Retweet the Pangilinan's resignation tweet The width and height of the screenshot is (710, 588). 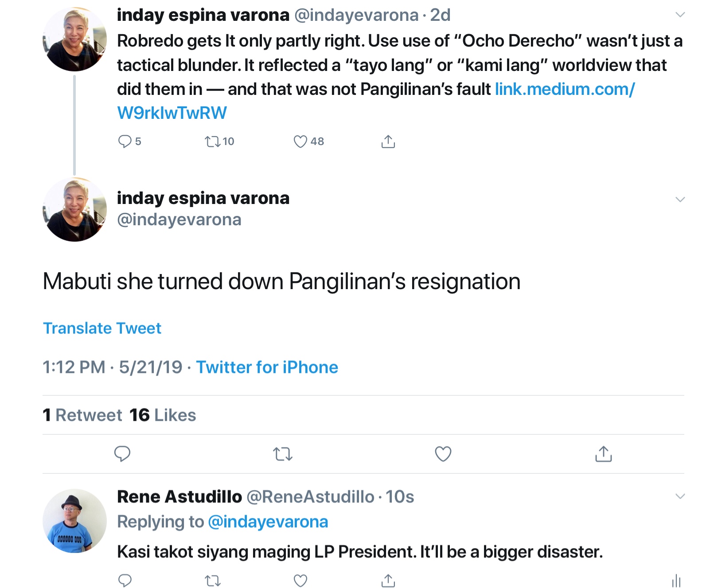[x=283, y=454]
